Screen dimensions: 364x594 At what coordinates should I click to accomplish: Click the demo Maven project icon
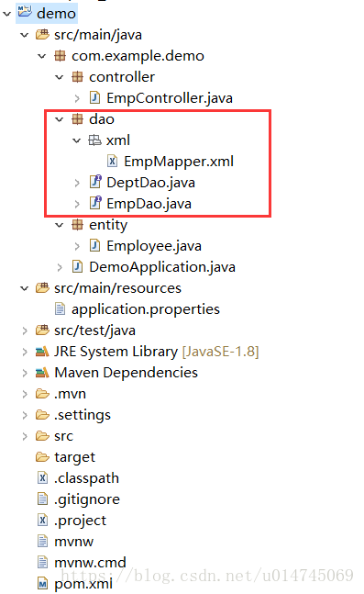point(25,12)
